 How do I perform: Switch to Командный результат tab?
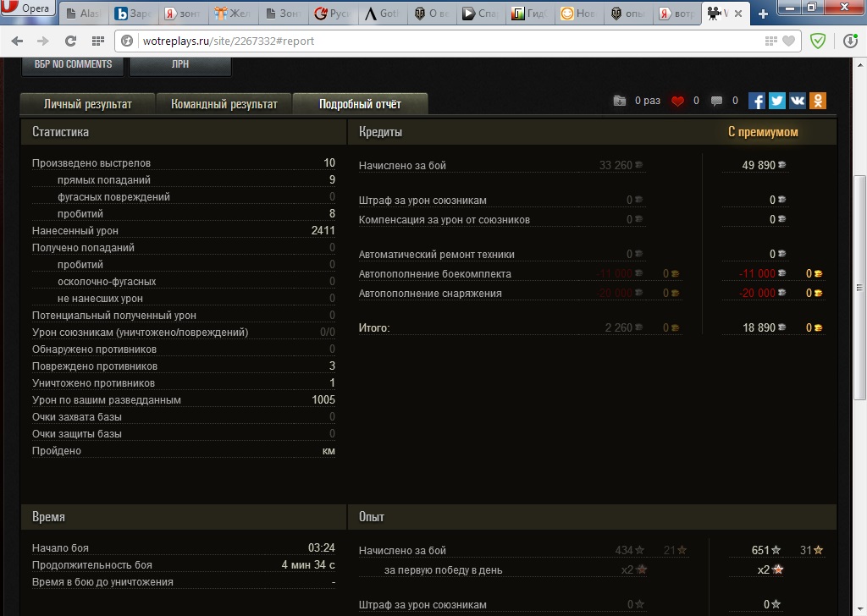coord(224,104)
